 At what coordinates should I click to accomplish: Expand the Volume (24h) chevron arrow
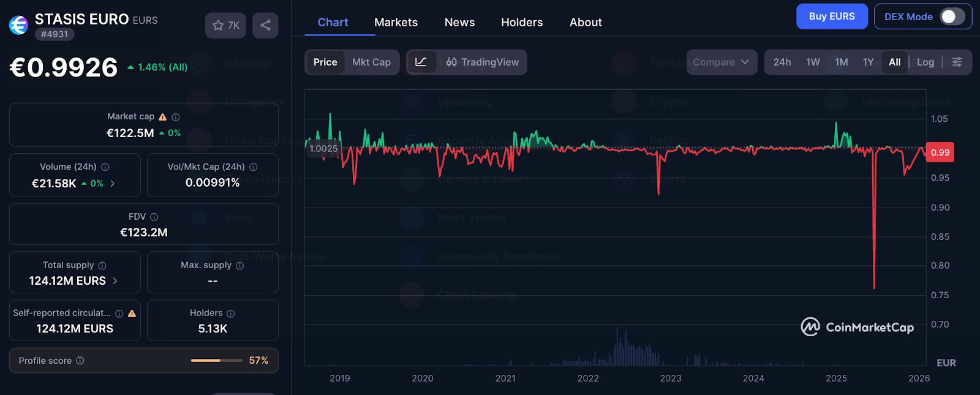tap(113, 183)
